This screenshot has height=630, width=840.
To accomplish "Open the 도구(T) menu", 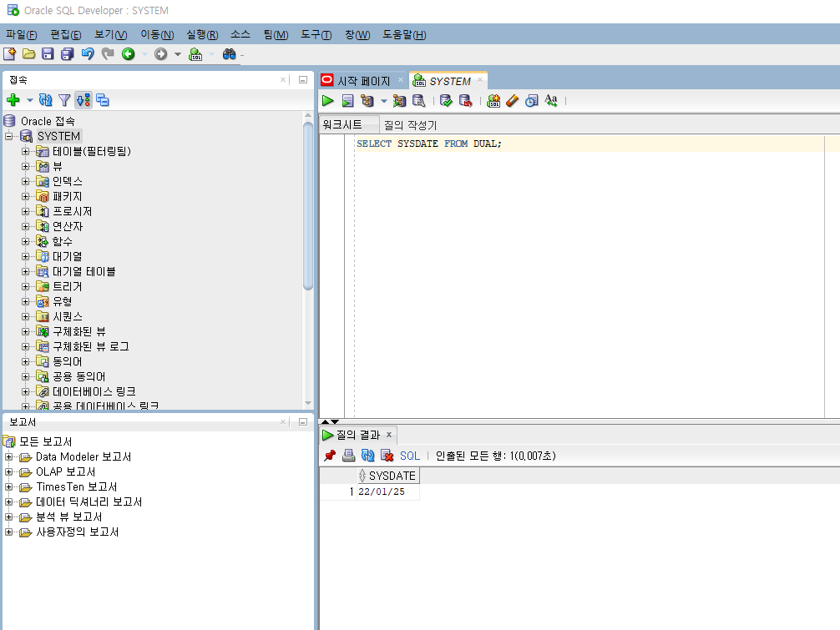I will coord(316,35).
